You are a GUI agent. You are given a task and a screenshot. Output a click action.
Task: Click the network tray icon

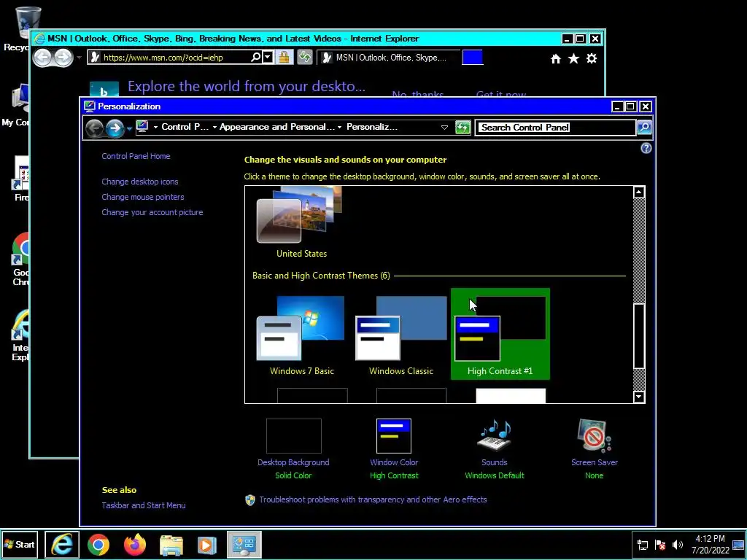643,545
